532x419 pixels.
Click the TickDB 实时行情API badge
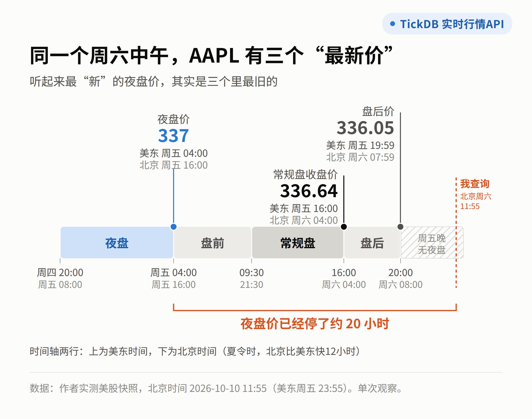coord(447,24)
